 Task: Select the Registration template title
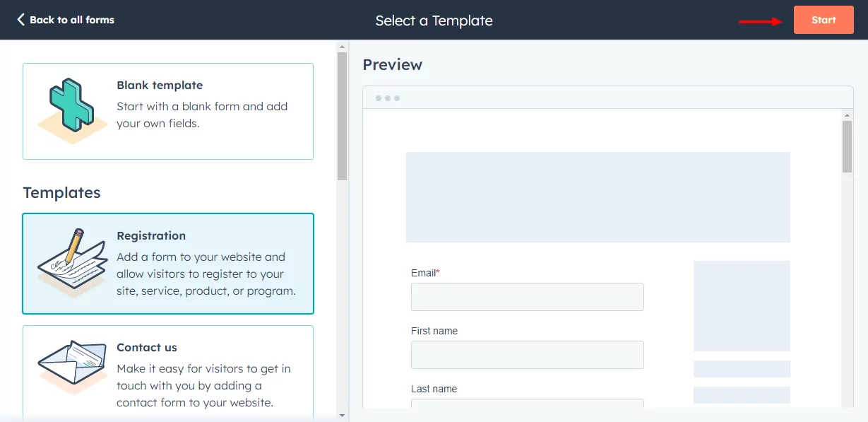[151, 235]
